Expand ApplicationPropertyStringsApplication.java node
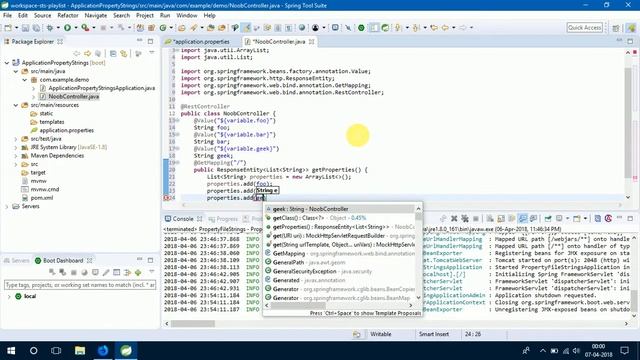 [33, 88]
